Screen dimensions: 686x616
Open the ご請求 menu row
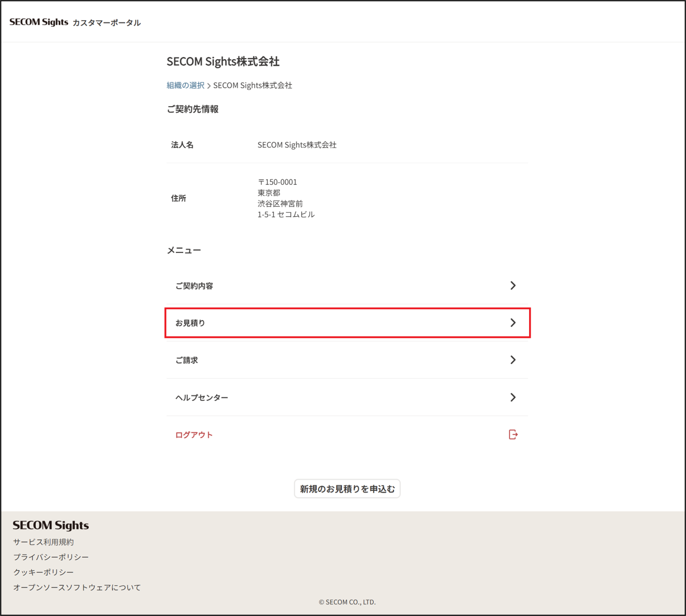pyautogui.click(x=347, y=360)
